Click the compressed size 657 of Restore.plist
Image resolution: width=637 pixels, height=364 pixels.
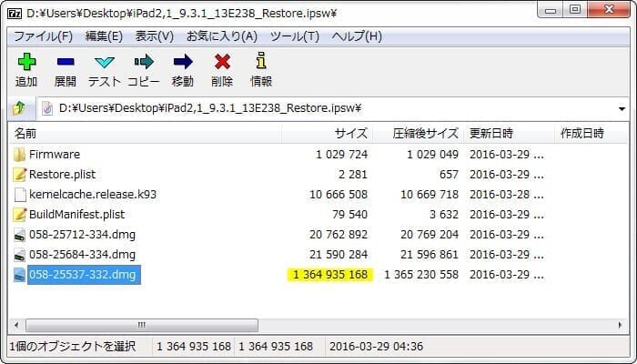pos(449,175)
